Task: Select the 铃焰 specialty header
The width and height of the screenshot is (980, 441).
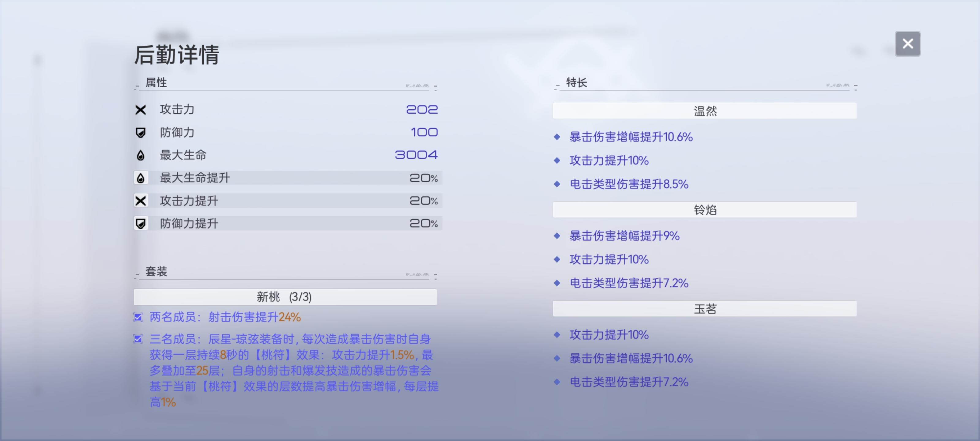Action: (705, 210)
